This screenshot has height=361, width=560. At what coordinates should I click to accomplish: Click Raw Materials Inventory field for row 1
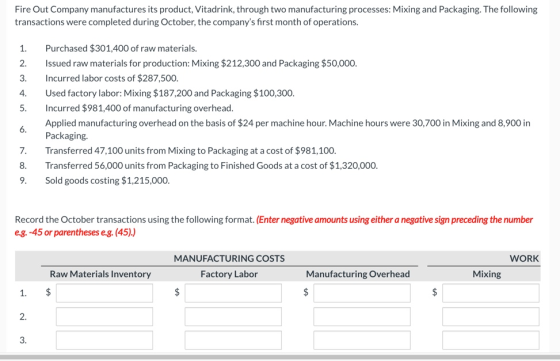coord(104,293)
